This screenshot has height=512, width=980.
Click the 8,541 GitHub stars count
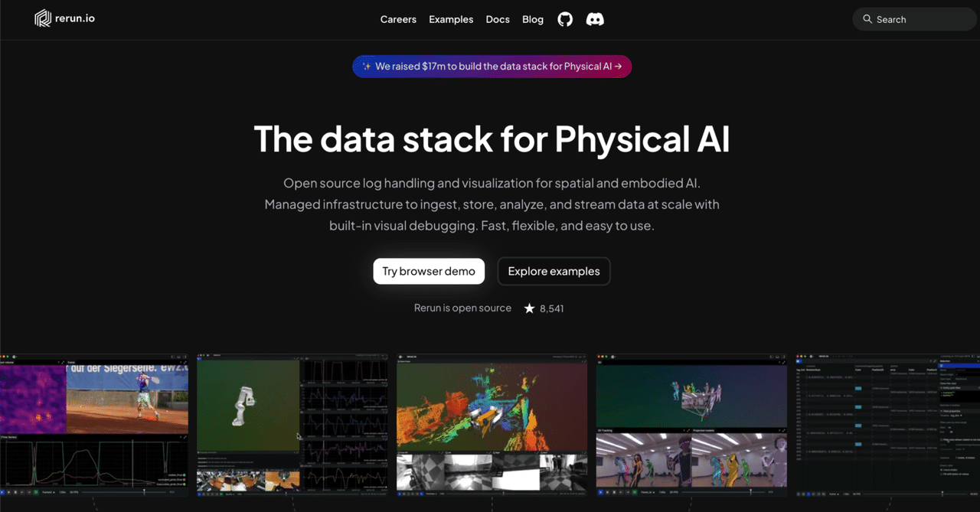pyautogui.click(x=551, y=308)
